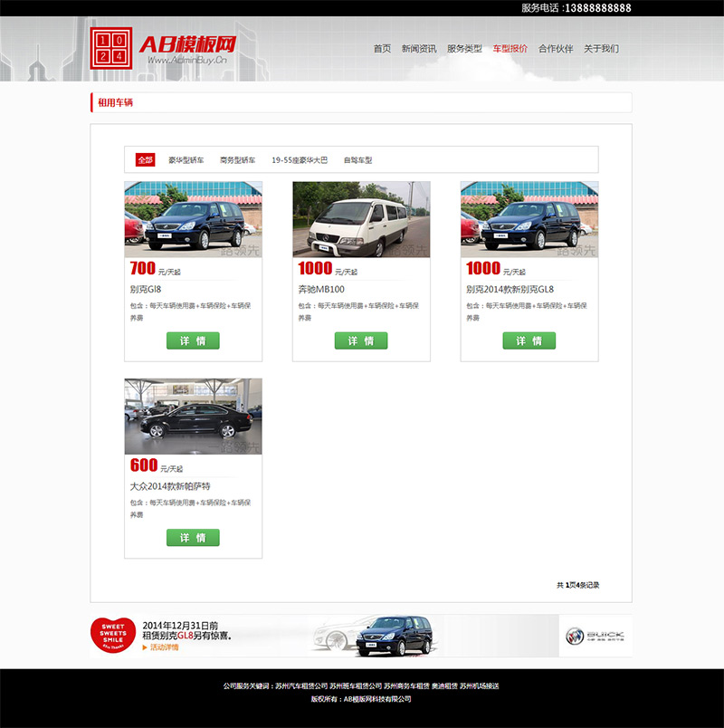Select 车型报价 in the top menu

pos(510,49)
